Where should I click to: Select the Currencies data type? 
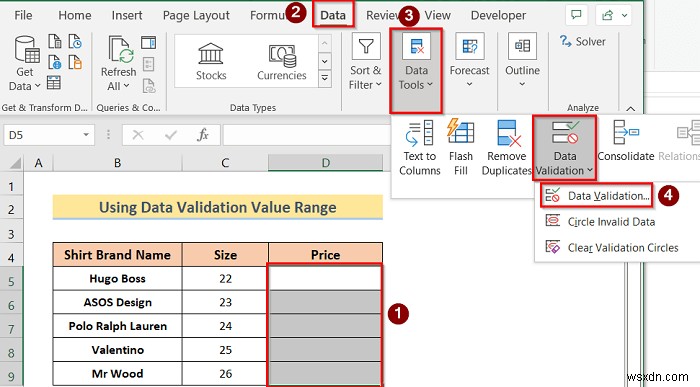282,62
